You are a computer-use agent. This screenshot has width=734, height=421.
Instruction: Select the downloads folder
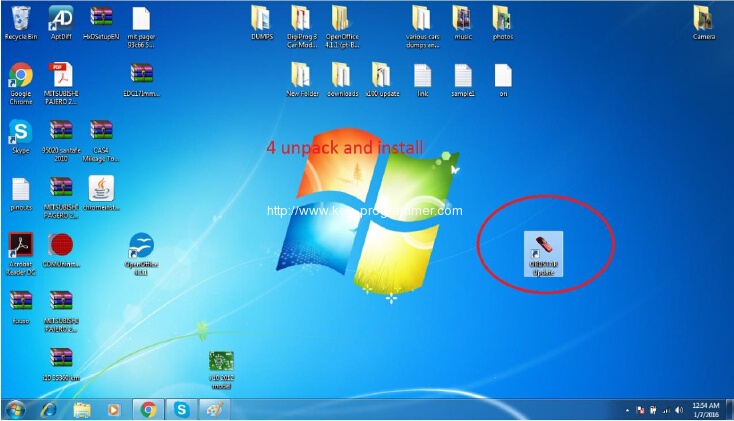(x=342, y=80)
